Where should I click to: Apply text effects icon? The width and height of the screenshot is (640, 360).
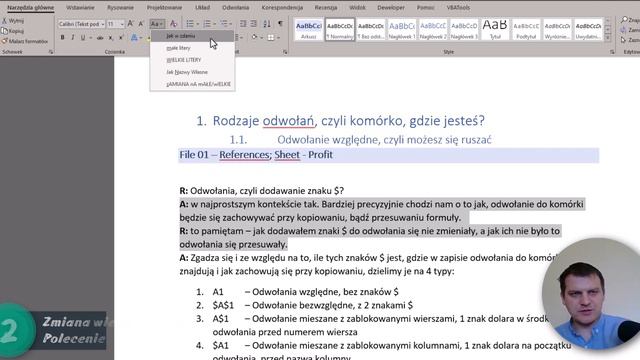pyautogui.click(x=134, y=38)
